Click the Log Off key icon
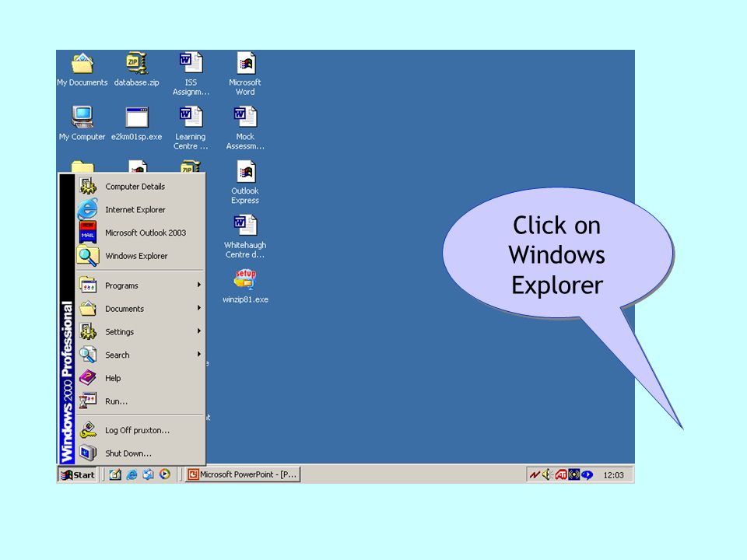This screenshot has height=560, width=747. (x=88, y=430)
